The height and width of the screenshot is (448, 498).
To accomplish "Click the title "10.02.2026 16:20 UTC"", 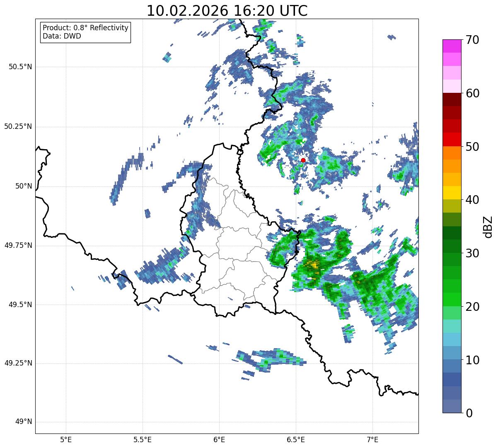I will point(227,11).
